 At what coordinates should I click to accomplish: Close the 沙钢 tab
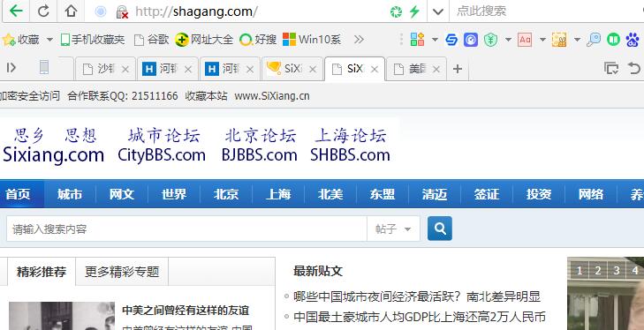tap(125, 70)
